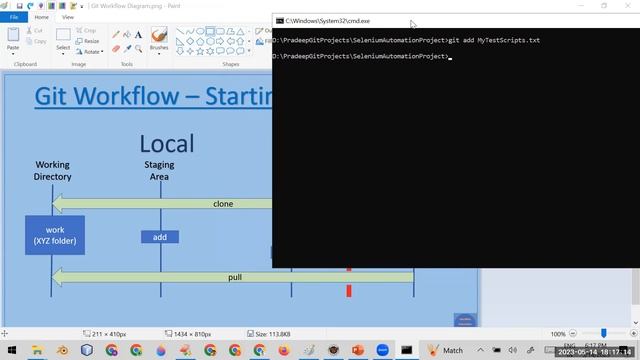The width and height of the screenshot is (640, 360).
Task: Open the Rotate dropdown menu
Action: pos(89,51)
